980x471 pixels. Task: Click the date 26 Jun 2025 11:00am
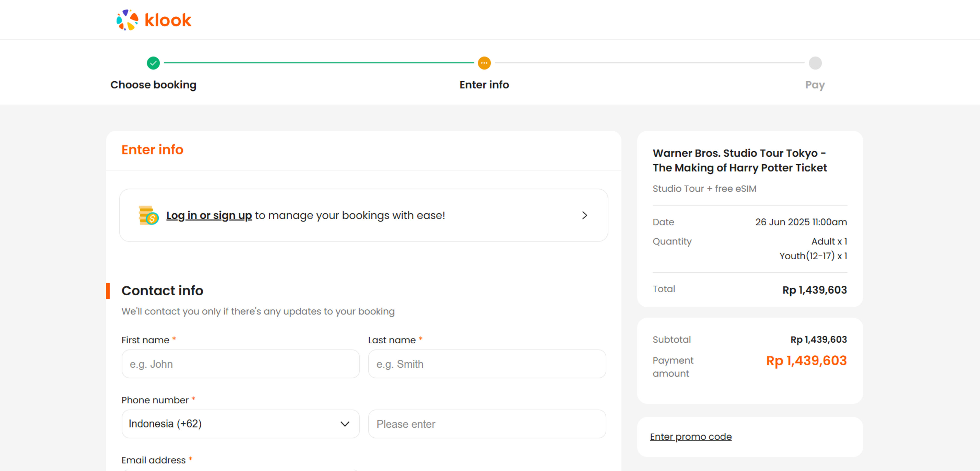point(801,222)
